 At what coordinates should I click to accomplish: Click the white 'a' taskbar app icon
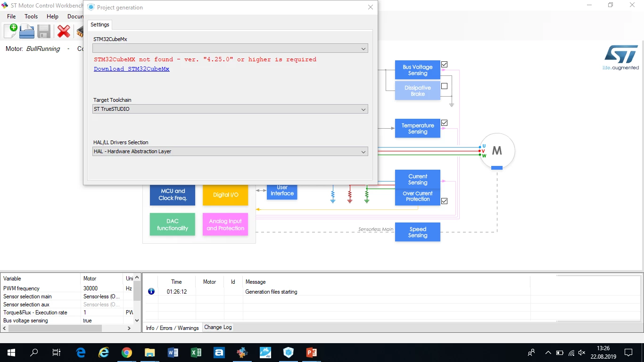click(219, 353)
